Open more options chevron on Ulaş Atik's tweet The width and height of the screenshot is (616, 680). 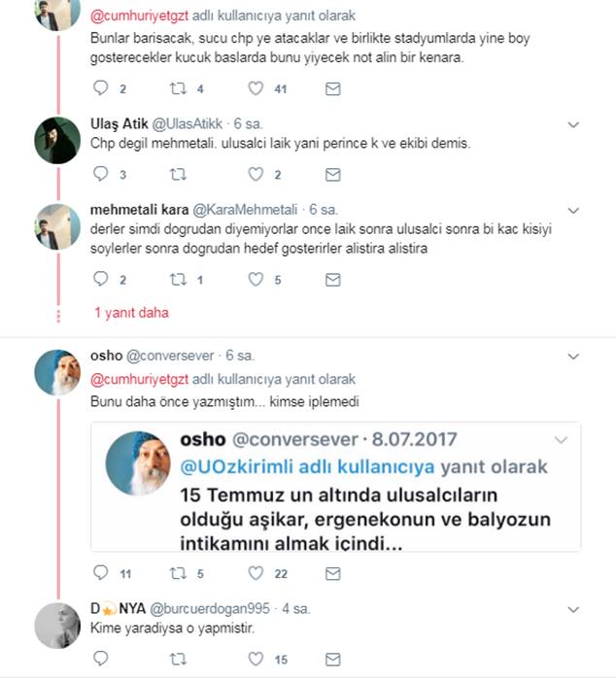coord(573,125)
